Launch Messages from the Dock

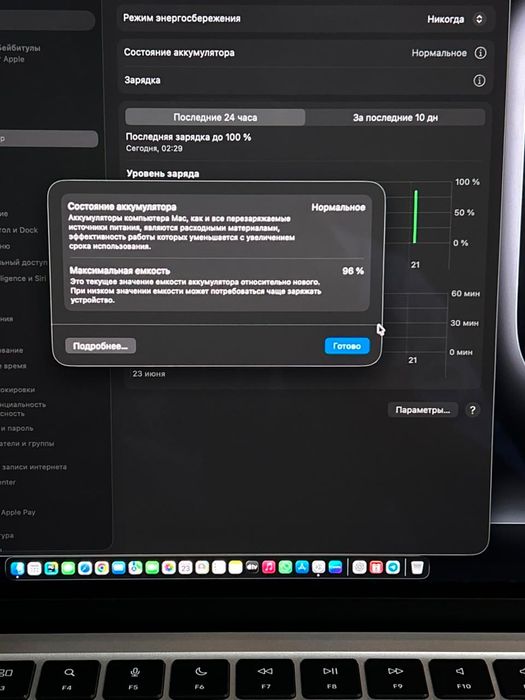[68, 568]
